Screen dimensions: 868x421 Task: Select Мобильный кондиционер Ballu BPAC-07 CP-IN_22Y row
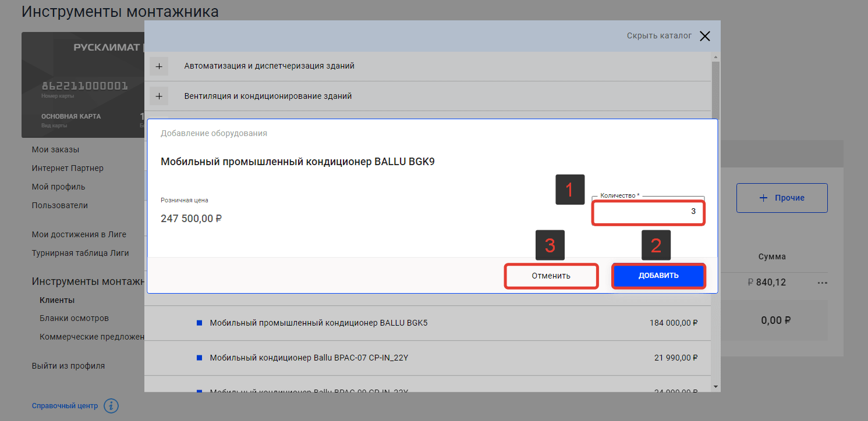tap(427, 358)
